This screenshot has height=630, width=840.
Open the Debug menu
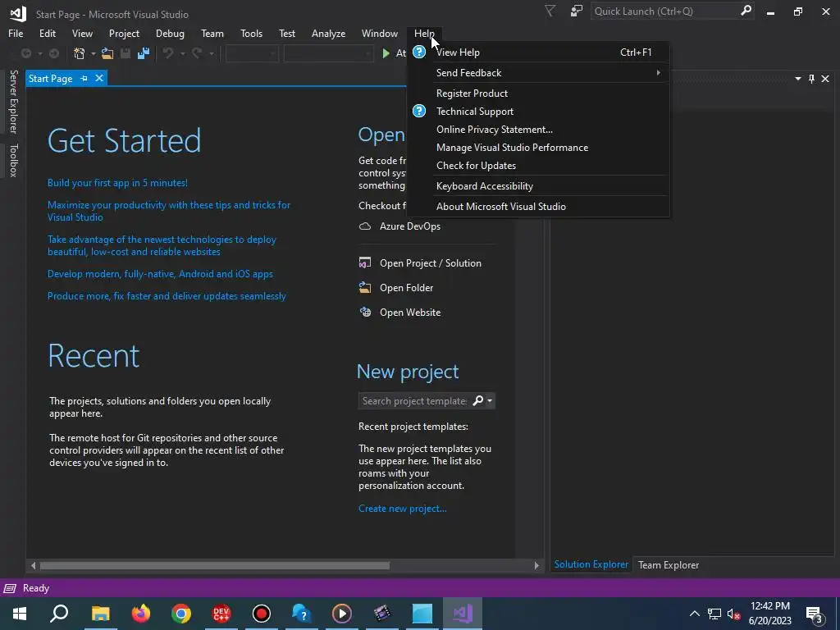170,33
